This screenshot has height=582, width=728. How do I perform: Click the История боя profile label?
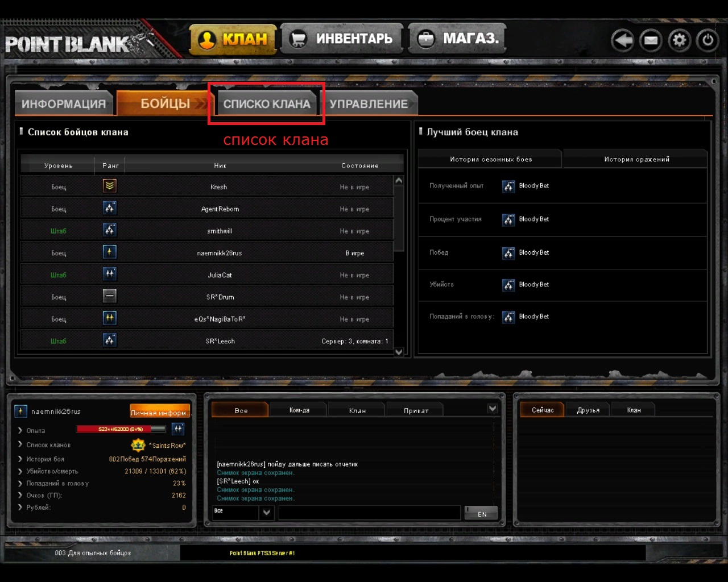(x=45, y=459)
